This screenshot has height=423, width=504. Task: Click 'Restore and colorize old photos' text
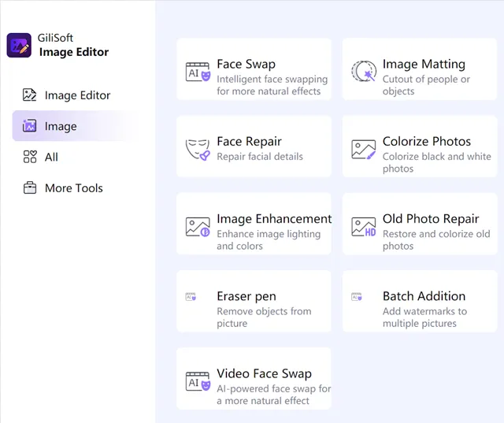(x=436, y=239)
